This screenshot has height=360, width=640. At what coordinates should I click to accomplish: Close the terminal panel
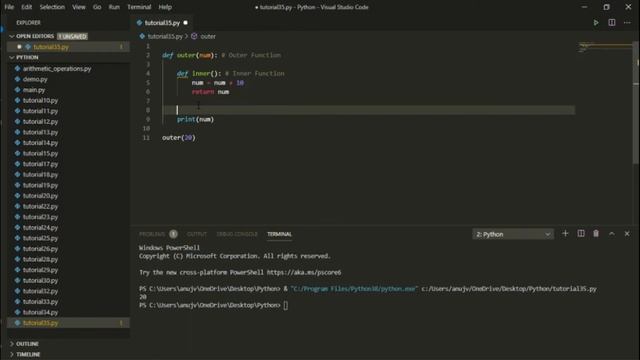click(x=627, y=234)
